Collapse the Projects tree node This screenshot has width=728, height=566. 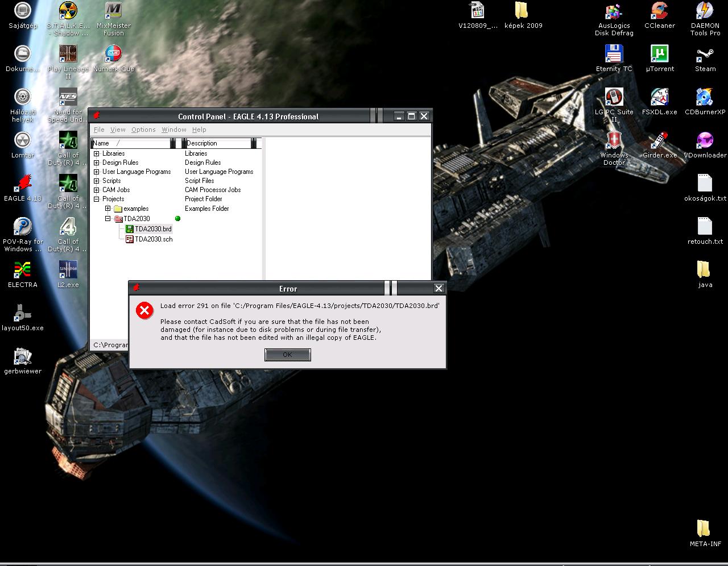tap(97, 199)
